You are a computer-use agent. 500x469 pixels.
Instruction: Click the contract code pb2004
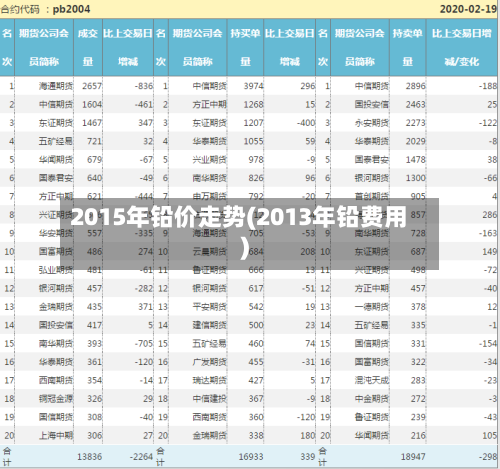point(71,9)
